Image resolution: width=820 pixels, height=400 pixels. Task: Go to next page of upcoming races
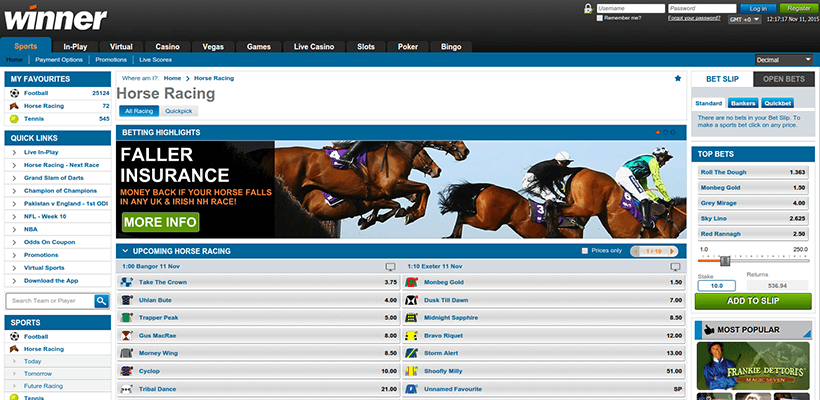(x=673, y=251)
